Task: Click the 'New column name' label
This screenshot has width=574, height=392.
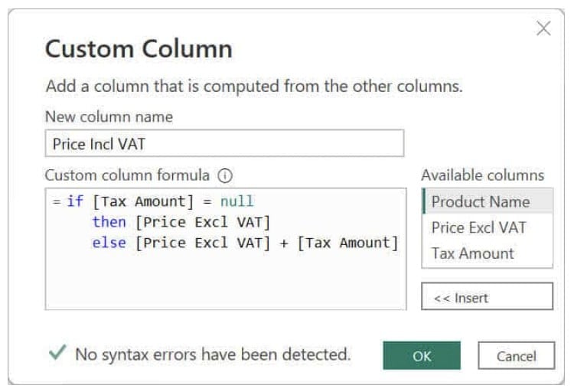Action: pos(109,117)
